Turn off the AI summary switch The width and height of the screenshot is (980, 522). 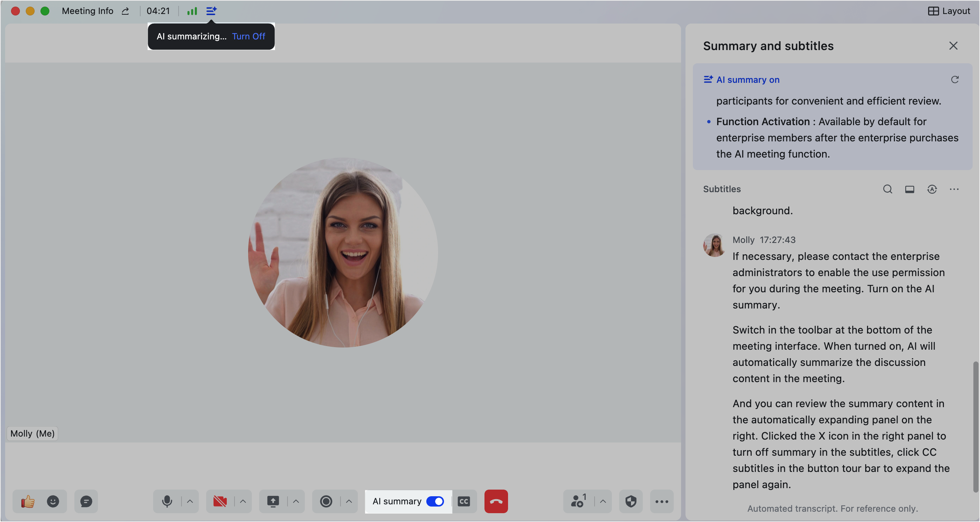tap(435, 501)
